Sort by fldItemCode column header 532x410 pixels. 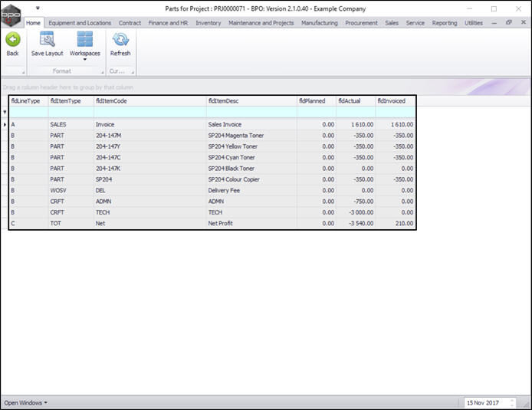coord(150,100)
